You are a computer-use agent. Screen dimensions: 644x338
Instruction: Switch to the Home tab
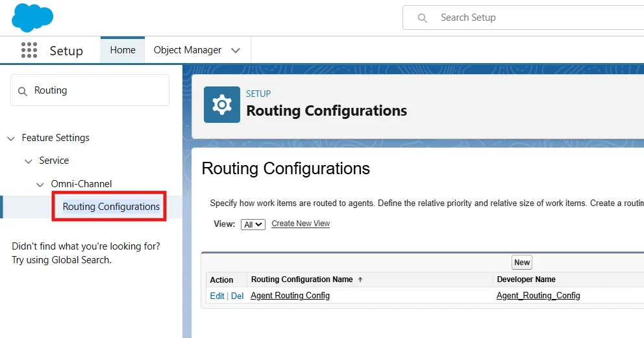[x=123, y=50]
